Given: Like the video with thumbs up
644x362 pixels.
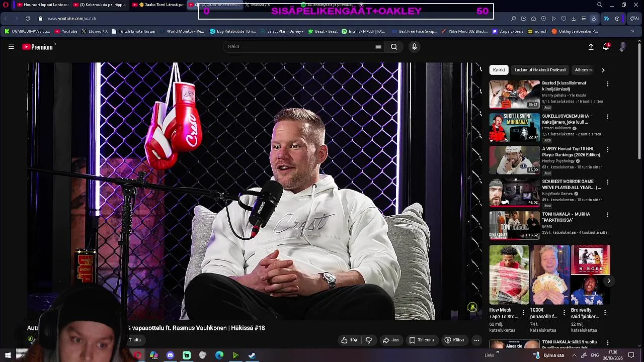Looking at the screenshot, I should tap(349, 340).
